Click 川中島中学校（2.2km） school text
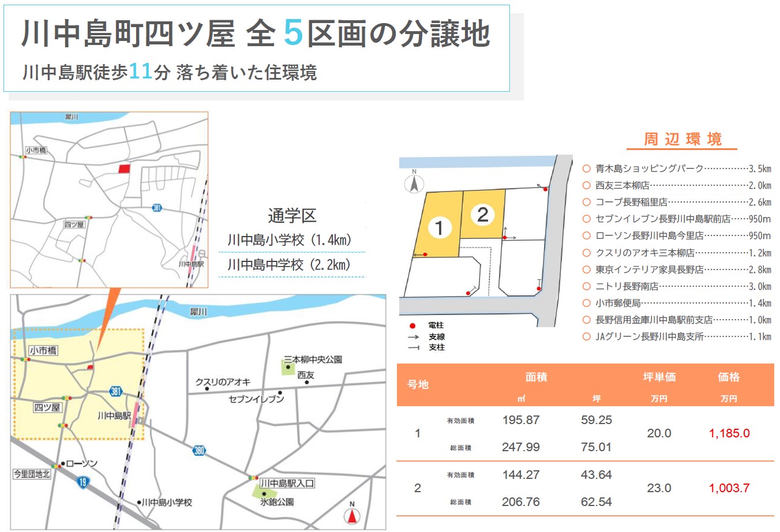Screen dimensions: 780x532 click(x=290, y=265)
